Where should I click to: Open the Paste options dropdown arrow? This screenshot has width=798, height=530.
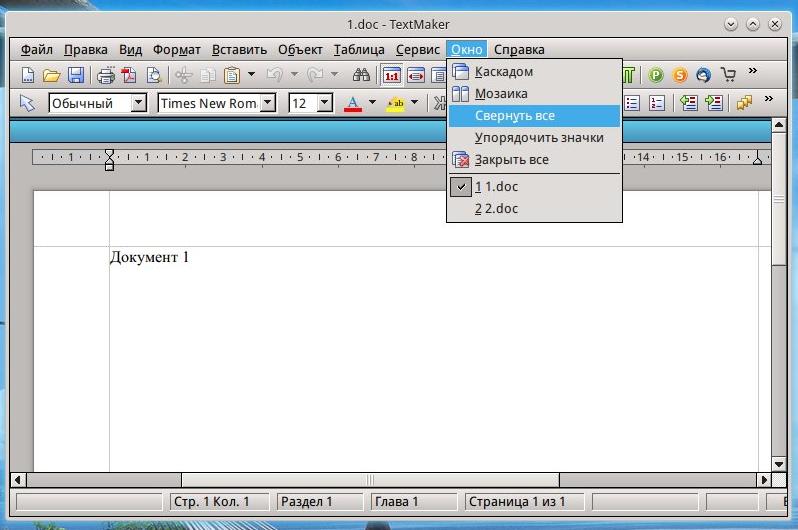point(251,75)
